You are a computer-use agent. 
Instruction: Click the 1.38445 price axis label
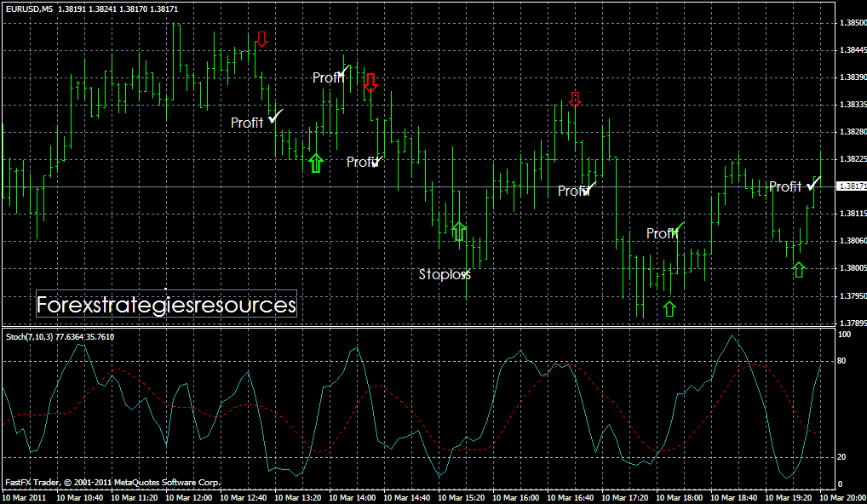[x=853, y=50]
